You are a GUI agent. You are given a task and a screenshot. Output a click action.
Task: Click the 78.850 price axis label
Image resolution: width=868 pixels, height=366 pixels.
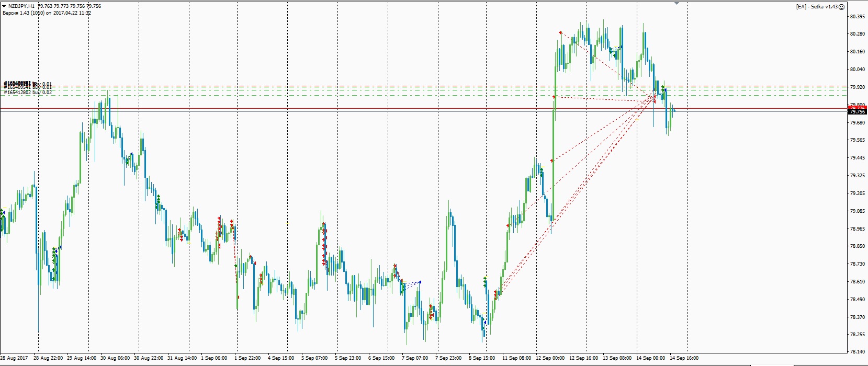click(856, 246)
